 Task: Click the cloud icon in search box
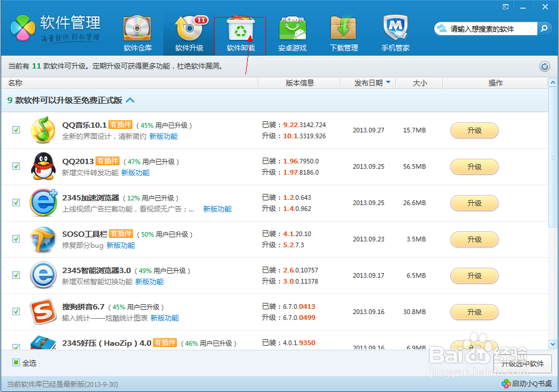(442, 29)
